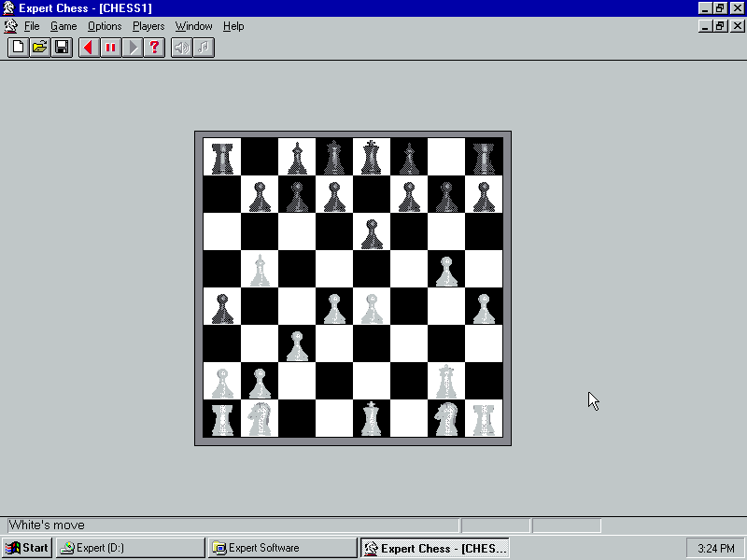Screen dimensions: 747x560
Task: Open the File menu
Action: [32, 26]
